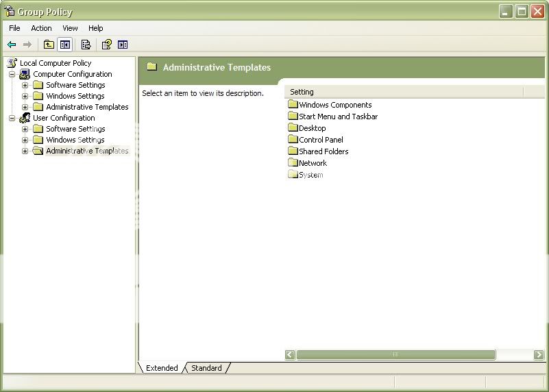Open the Control Panel folder in list
549x392 pixels.
tap(321, 140)
